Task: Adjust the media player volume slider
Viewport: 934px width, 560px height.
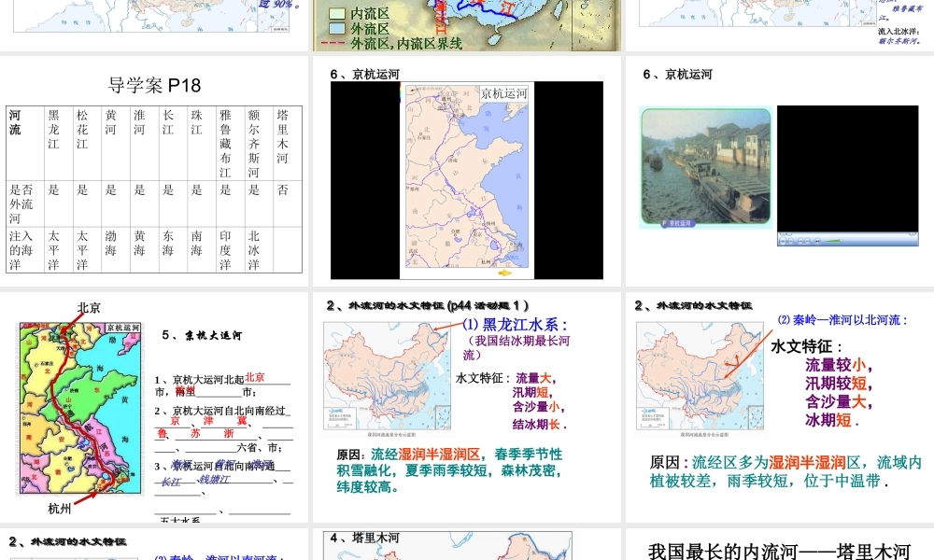Action: tap(833, 241)
